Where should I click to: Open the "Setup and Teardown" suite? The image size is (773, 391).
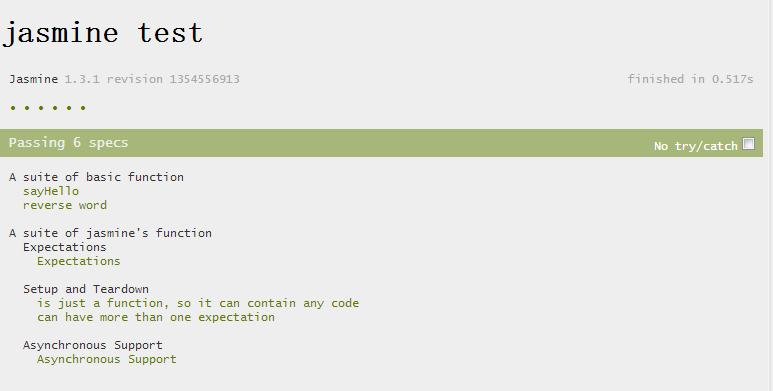point(86,289)
